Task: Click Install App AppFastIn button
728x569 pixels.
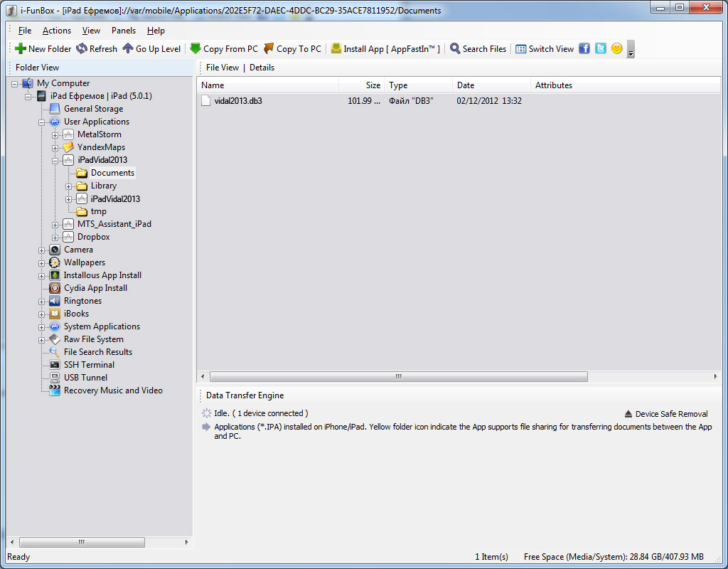Action: [x=385, y=49]
